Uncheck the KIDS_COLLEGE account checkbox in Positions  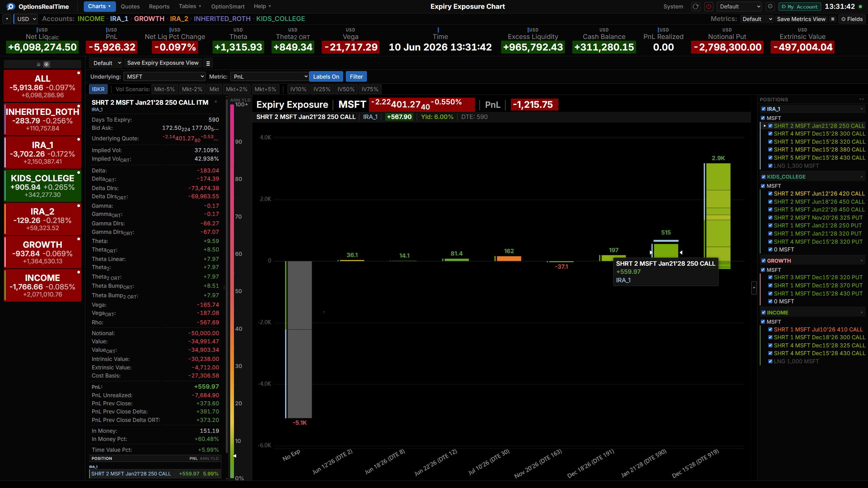point(764,177)
